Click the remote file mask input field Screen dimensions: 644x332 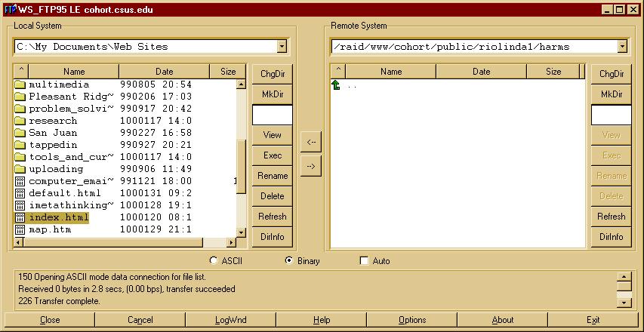611,115
